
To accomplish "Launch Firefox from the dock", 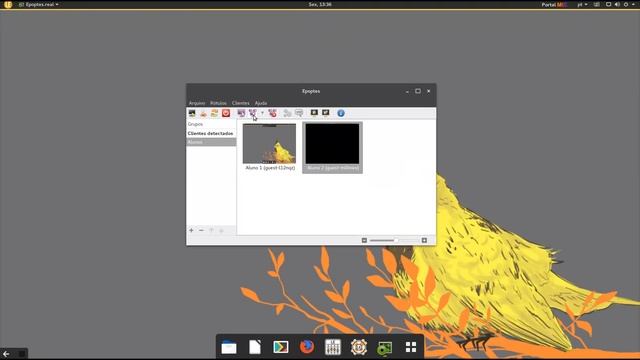I will pyautogui.click(x=307, y=347).
